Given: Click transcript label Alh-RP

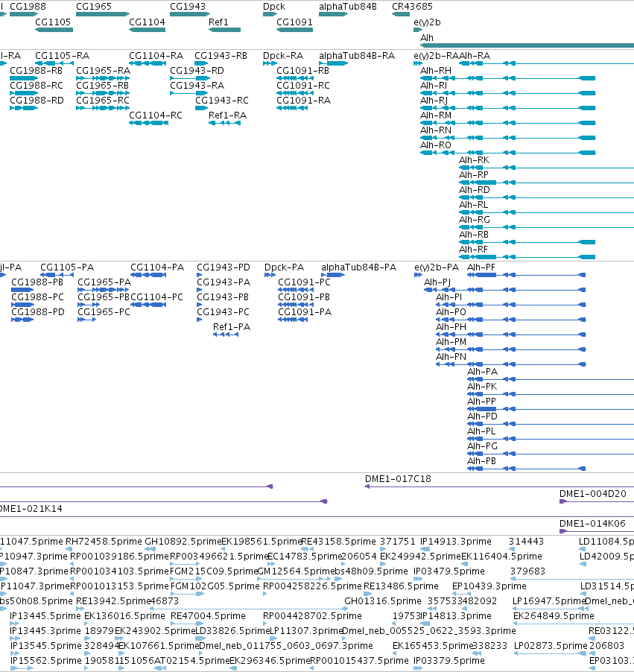Looking at the screenshot, I should (x=474, y=175).
